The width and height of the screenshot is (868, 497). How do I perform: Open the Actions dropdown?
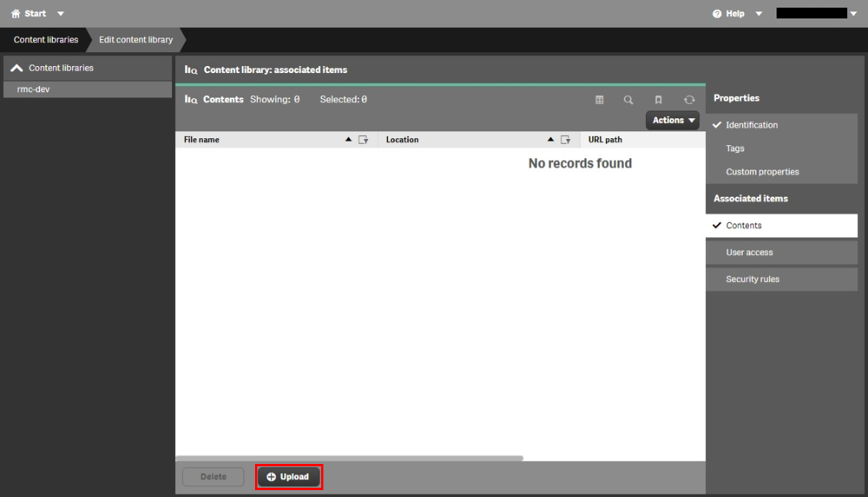click(672, 120)
